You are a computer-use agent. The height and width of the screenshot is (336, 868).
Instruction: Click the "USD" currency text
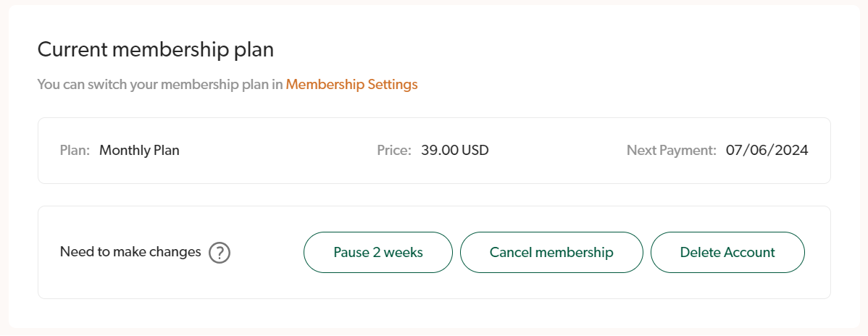[475, 151]
